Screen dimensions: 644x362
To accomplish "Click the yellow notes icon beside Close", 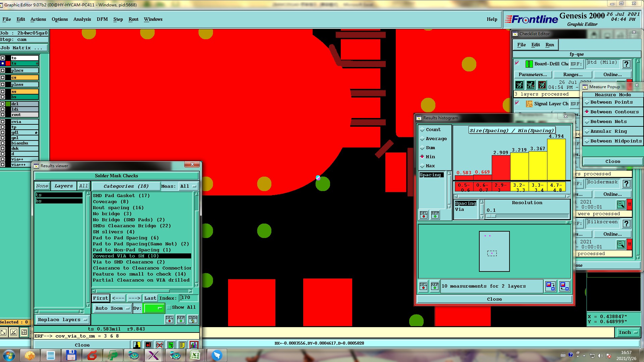I will (x=182, y=345).
